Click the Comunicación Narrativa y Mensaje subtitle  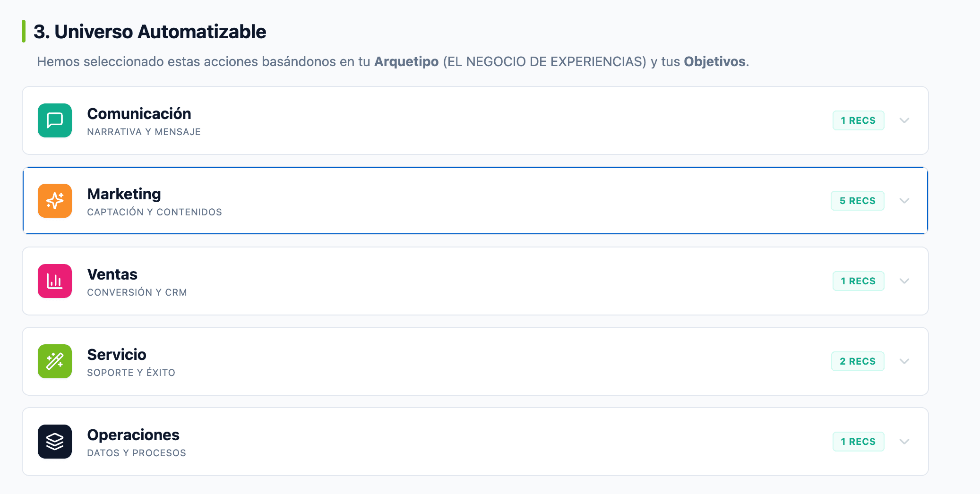(x=143, y=132)
